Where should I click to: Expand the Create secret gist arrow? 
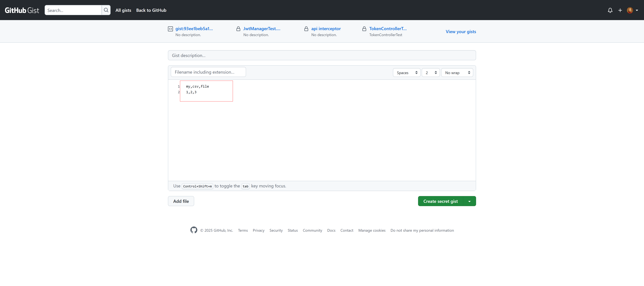click(469, 201)
